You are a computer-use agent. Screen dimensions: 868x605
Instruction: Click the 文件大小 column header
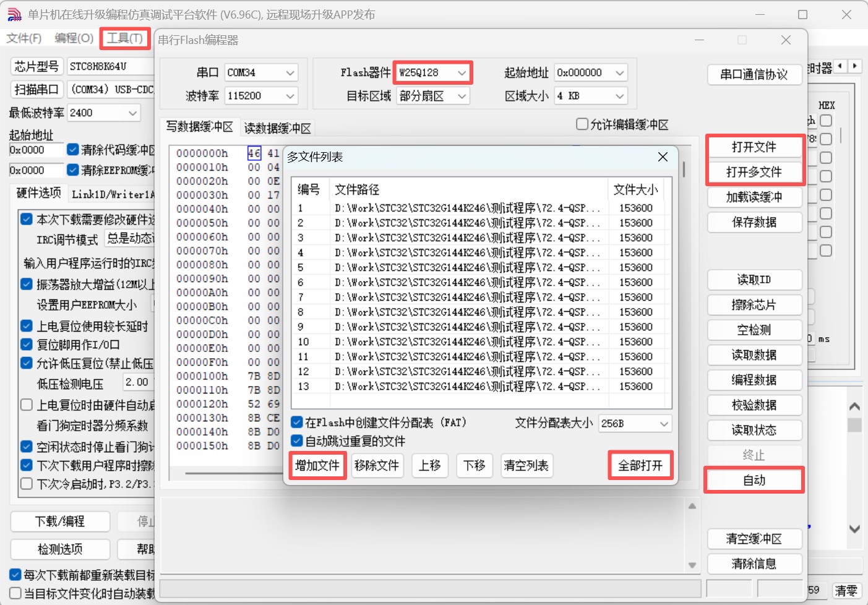click(636, 189)
